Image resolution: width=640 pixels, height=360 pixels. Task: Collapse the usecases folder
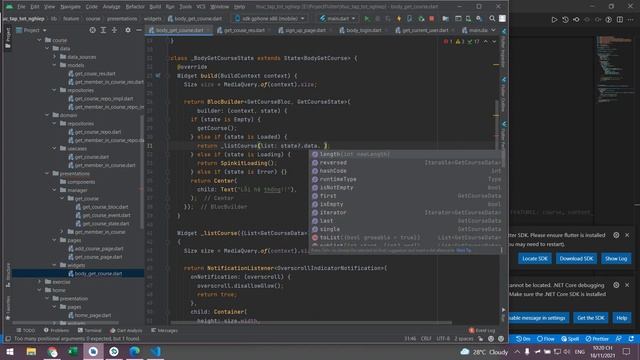pos(54,148)
